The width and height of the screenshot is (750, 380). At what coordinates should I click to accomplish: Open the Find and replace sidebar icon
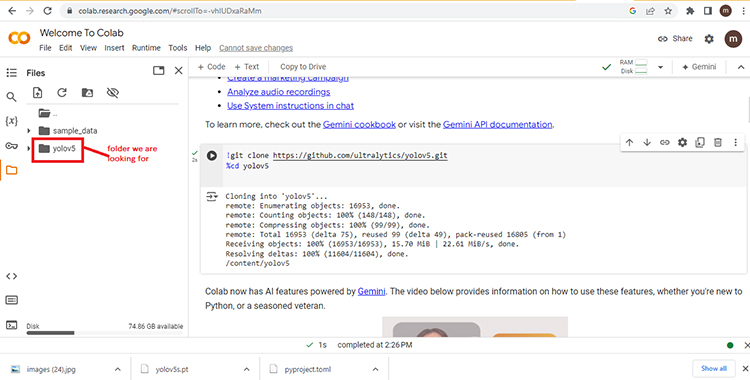pyautogui.click(x=11, y=97)
